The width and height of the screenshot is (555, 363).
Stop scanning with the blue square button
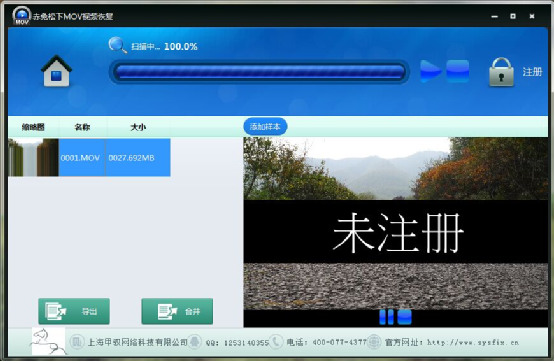(458, 71)
